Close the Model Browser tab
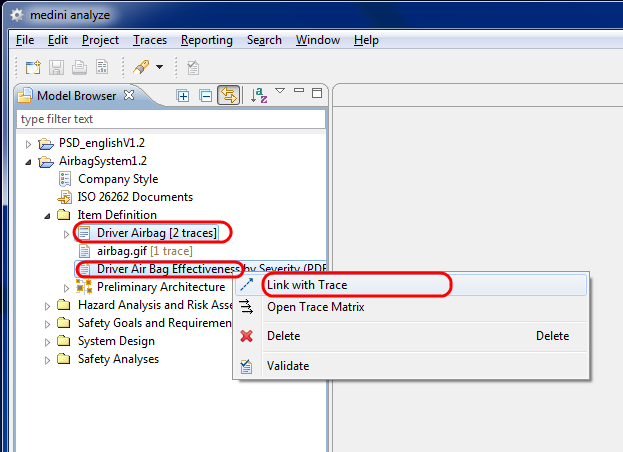Viewport: 623px width, 452px height. point(128,96)
